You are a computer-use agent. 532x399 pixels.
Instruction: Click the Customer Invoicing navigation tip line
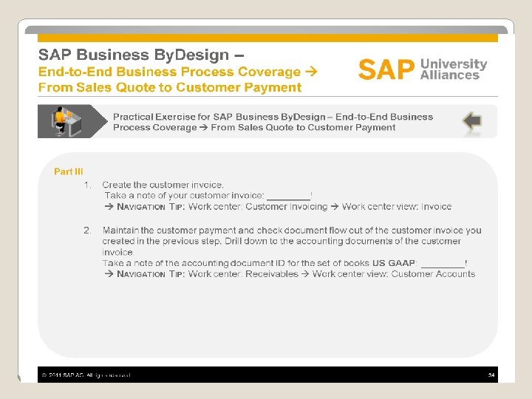tap(278, 207)
